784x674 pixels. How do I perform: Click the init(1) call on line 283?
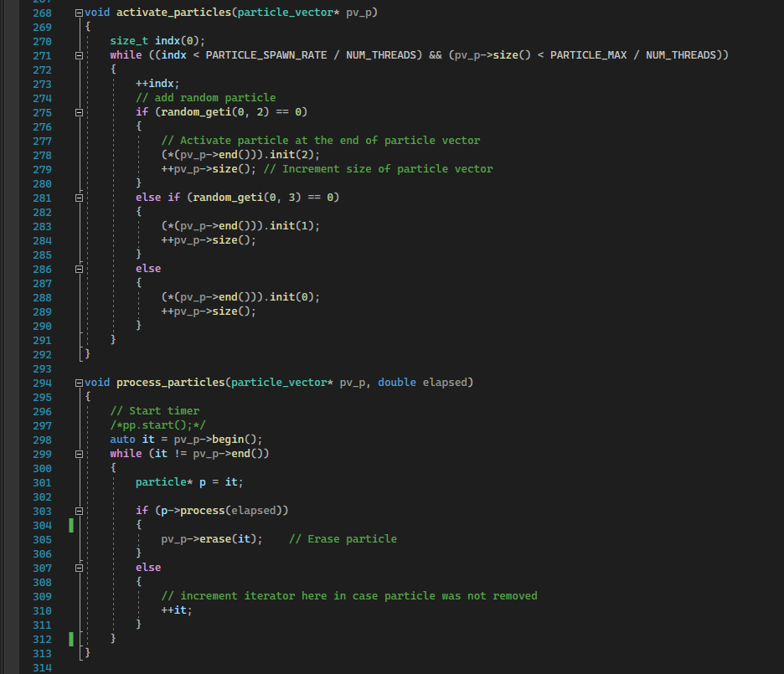291,226
